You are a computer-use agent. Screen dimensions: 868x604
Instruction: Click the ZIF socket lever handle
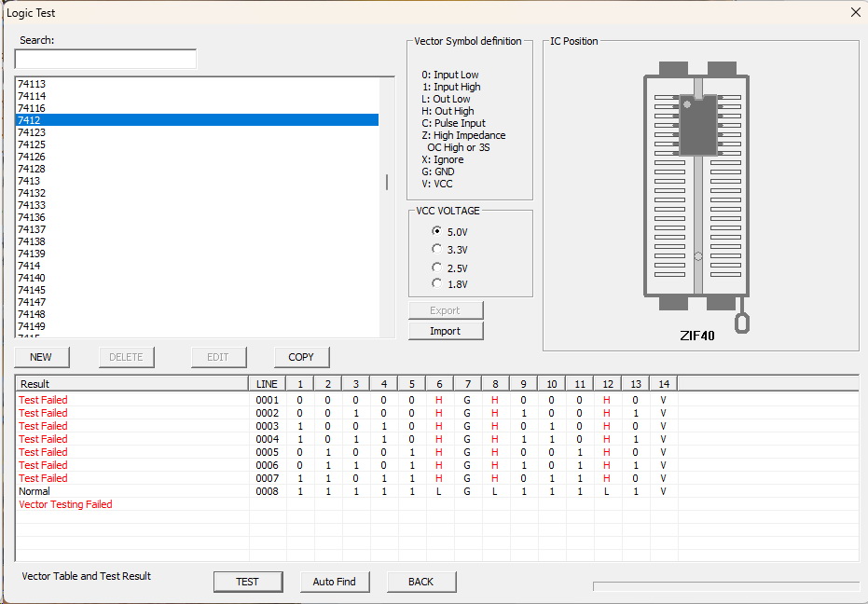(x=742, y=322)
